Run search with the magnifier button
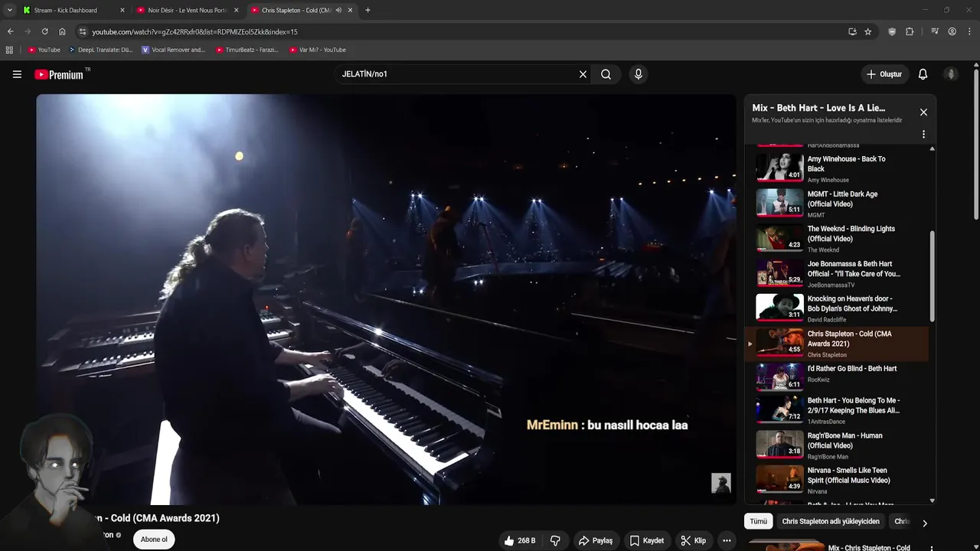 pyautogui.click(x=606, y=74)
